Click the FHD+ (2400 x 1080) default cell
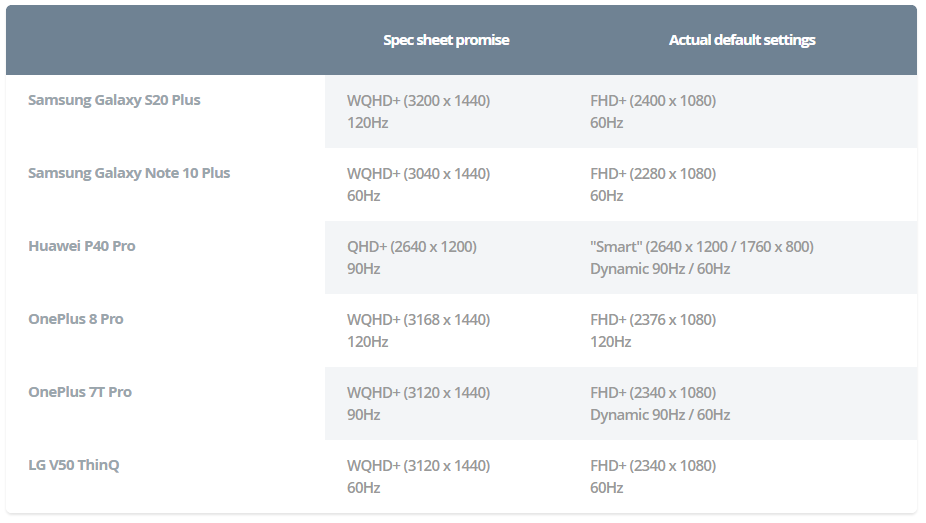 [653, 101]
